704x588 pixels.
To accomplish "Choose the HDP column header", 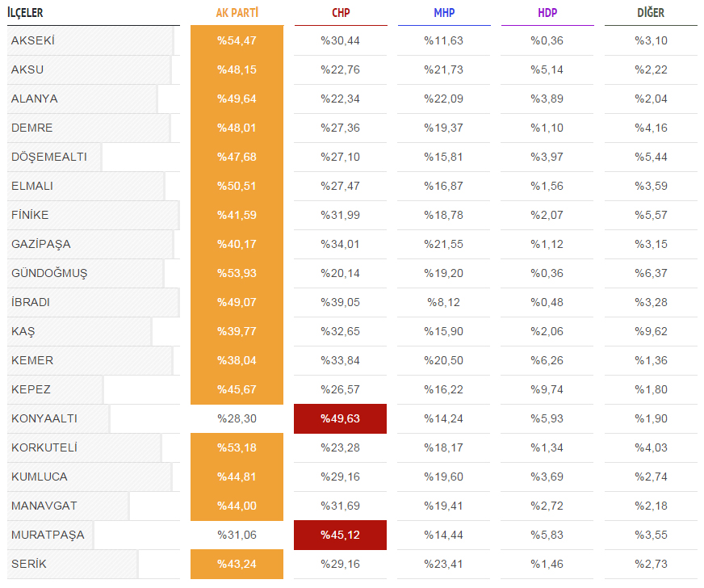I will (x=547, y=13).
